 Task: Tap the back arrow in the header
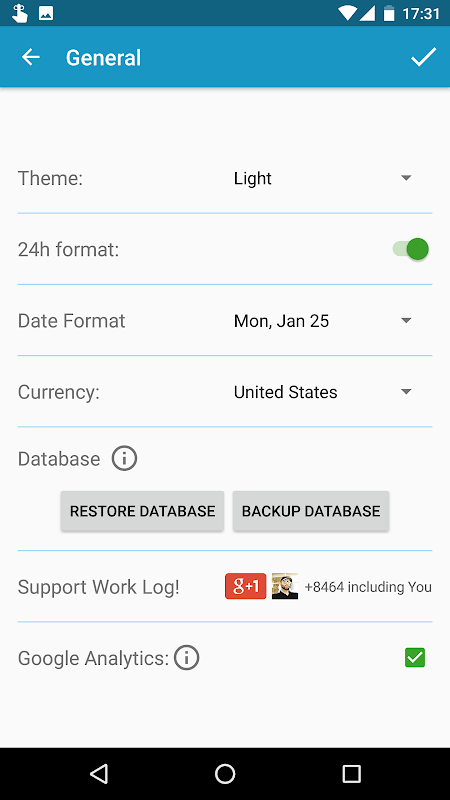pyautogui.click(x=31, y=57)
